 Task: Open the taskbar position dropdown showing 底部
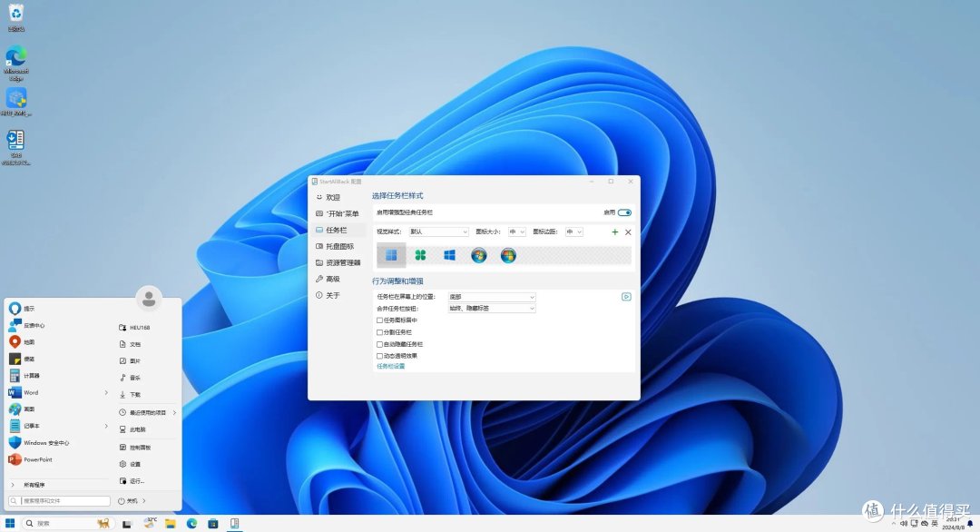492,297
